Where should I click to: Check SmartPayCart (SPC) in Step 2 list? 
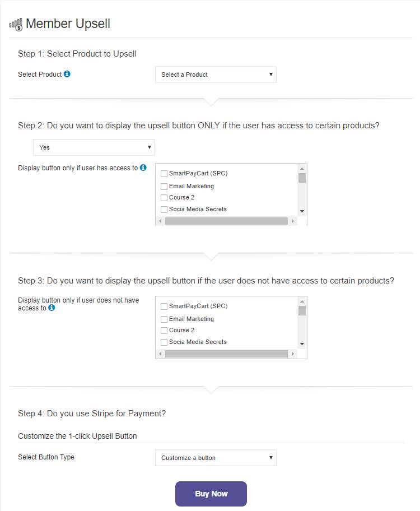click(x=164, y=174)
